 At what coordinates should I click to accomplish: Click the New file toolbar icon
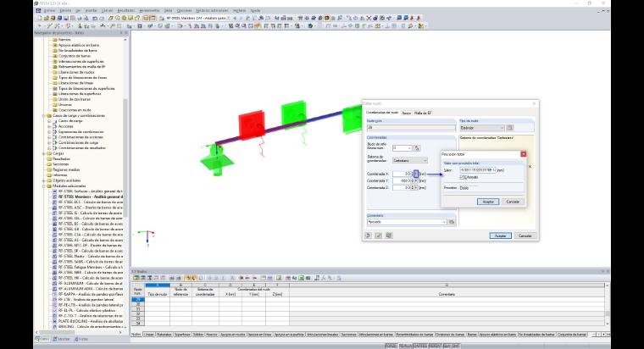tap(40, 18)
